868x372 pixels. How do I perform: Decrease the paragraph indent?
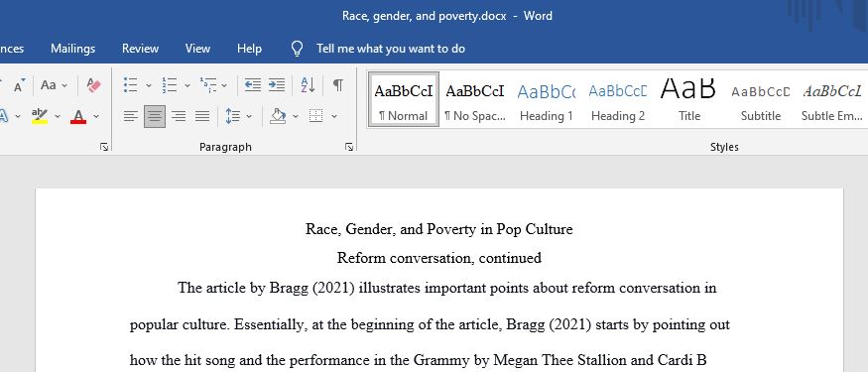[253, 85]
